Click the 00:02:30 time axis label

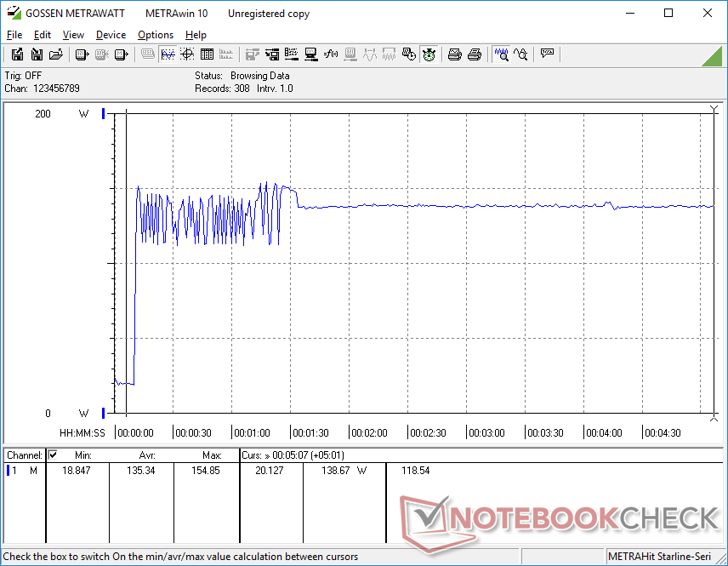click(428, 432)
